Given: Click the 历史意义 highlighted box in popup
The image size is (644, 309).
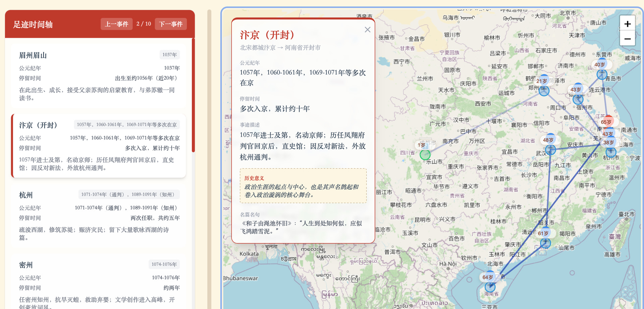Looking at the screenshot, I should (303, 186).
